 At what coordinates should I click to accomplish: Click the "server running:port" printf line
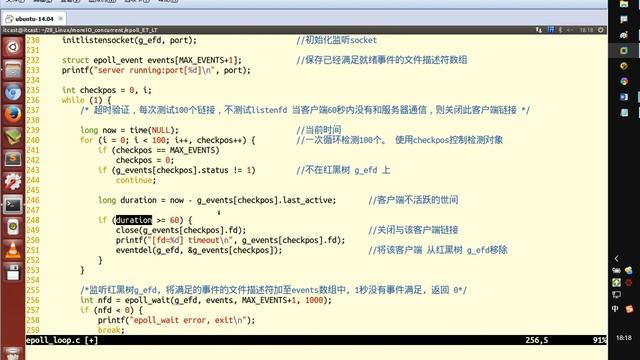pyautogui.click(x=156, y=70)
